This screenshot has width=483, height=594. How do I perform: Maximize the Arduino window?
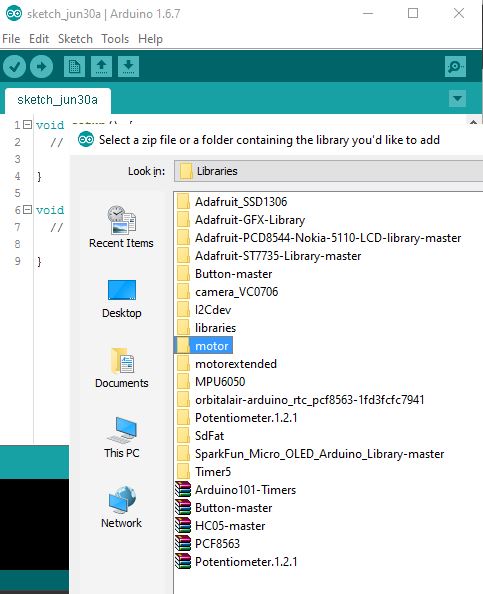tap(413, 14)
